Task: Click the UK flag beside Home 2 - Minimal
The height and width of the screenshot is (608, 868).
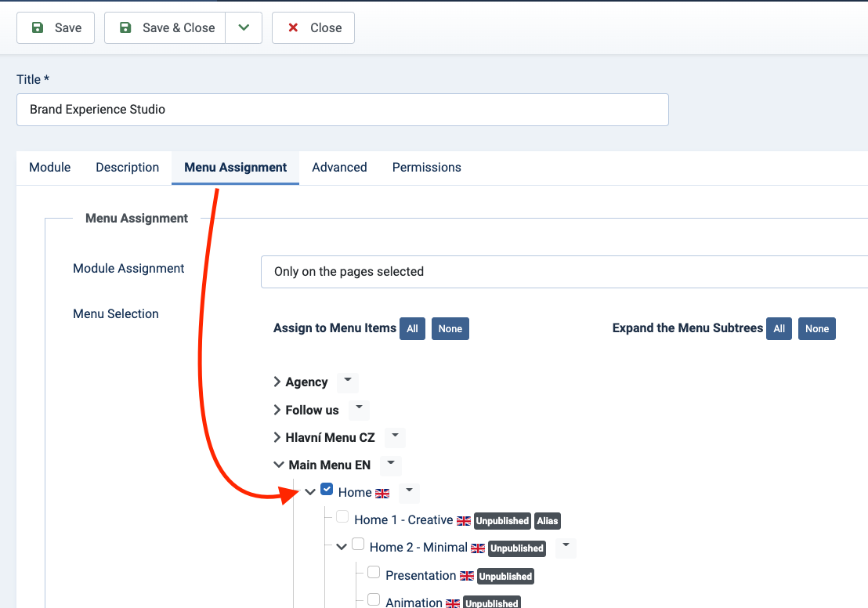Action: click(x=478, y=548)
